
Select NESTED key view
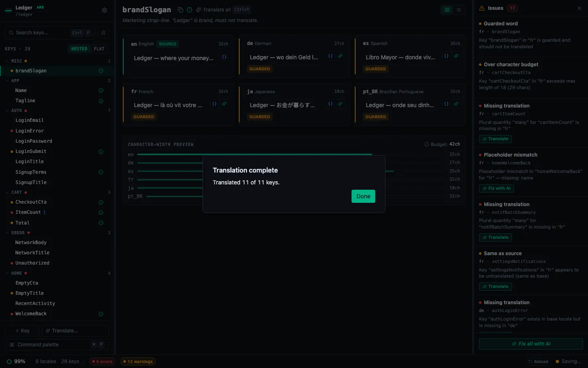point(79,49)
